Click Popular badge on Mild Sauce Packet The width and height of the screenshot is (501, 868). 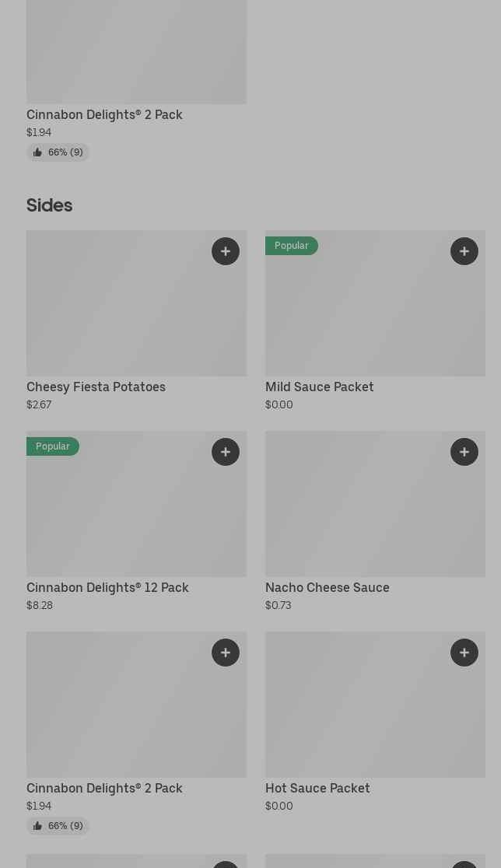point(291,246)
